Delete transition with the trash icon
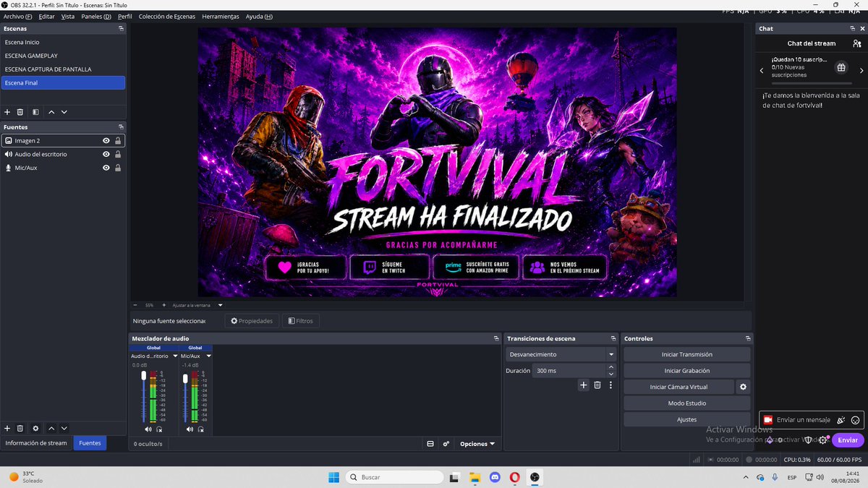The width and height of the screenshot is (868, 488). (x=597, y=385)
